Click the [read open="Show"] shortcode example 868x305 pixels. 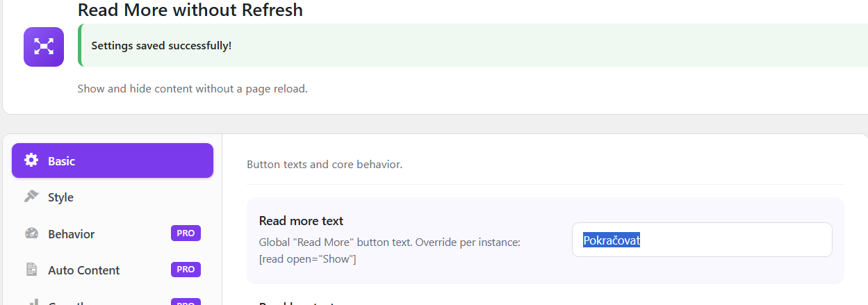point(308,259)
